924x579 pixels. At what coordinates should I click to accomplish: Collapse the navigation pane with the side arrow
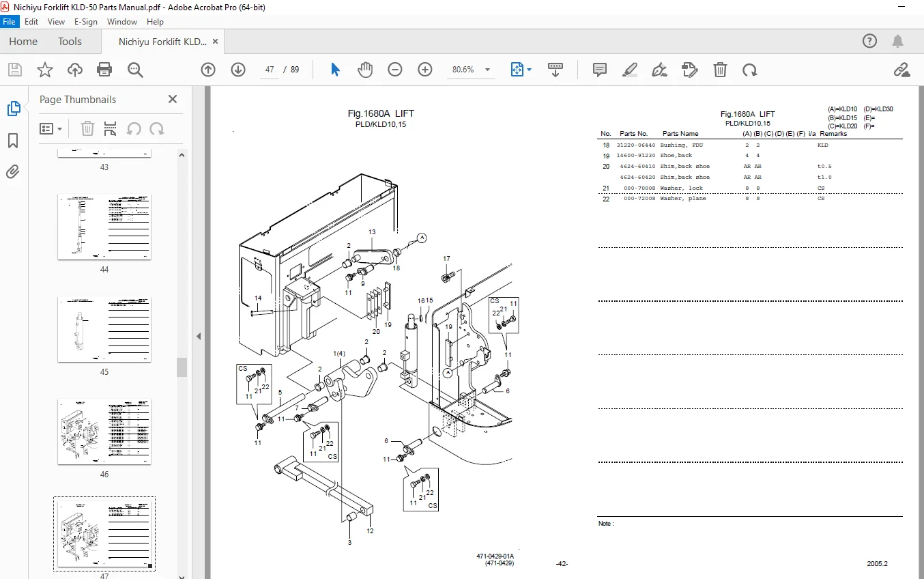[x=199, y=336]
